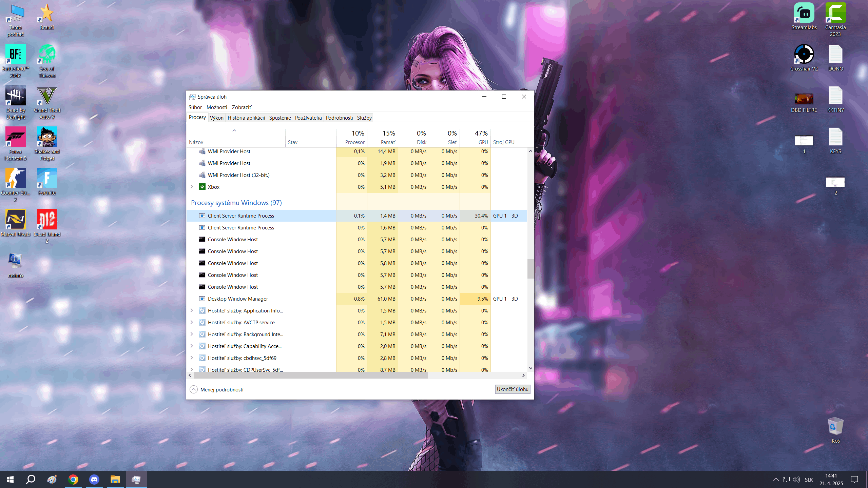Click the vertical scrollbar down arrow

pos(531,368)
